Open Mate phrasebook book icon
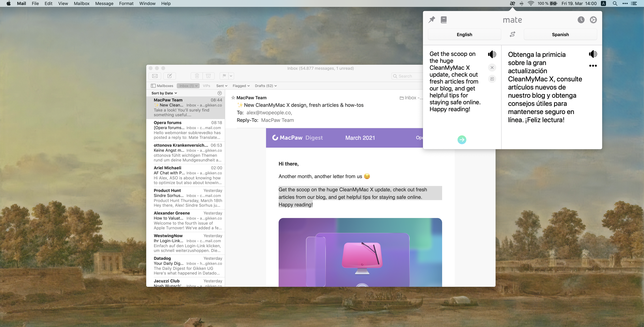The width and height of the screenshot is (644, 327). (x=444, y=19)
